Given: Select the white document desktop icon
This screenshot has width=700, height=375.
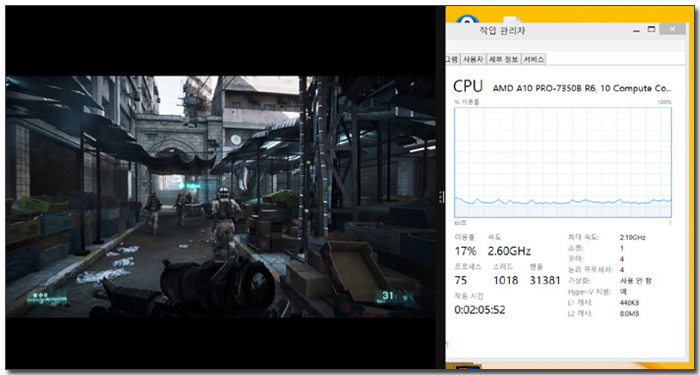Looking at the screenshot, I should pyautogui.click(x=512, y=20).
